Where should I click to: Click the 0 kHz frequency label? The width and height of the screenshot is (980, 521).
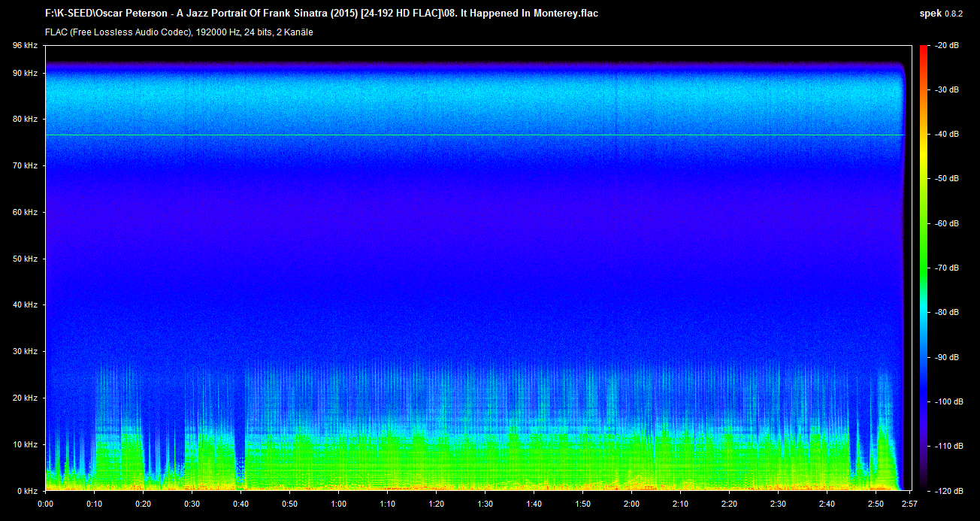pos(28,490)
